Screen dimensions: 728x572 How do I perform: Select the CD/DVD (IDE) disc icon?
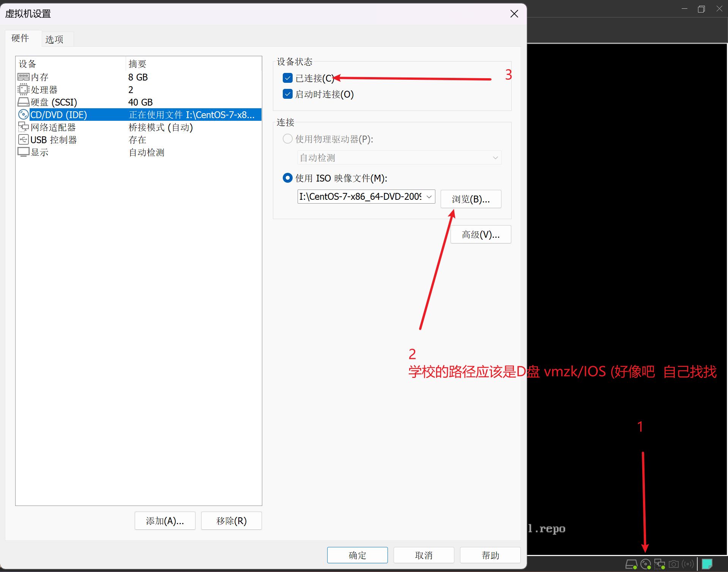(24, 114)
